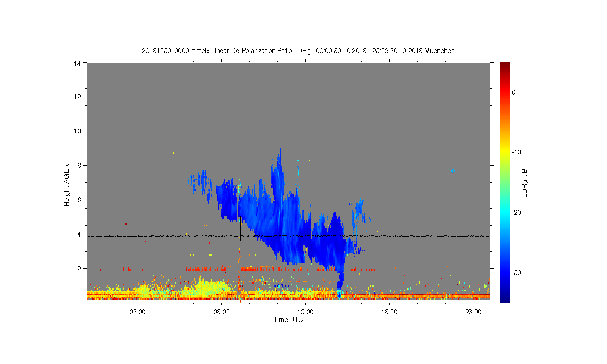607x364 pixels.
Task: Click the 18:00 time axis label
Action: [389, 312]
